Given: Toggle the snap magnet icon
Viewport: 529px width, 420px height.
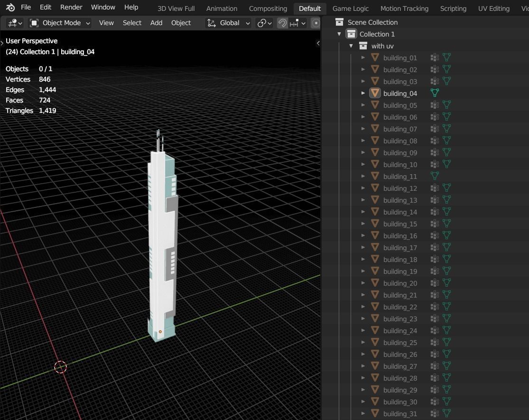Looking at the screenshot, I should [x=282, y=23].
